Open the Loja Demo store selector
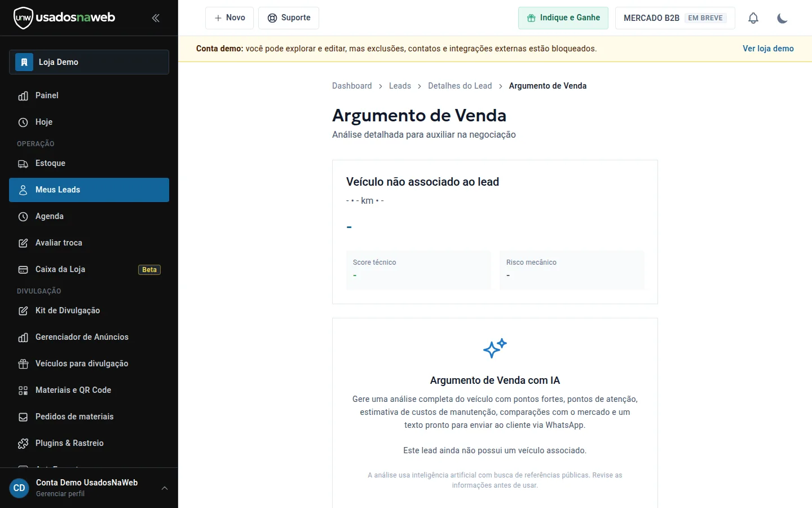 click(x=89, y=62)
